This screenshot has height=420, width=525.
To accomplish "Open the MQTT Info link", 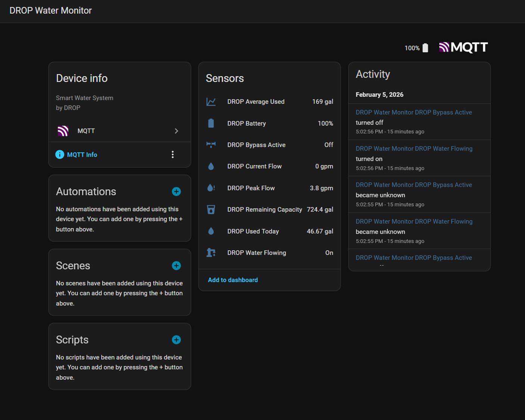I will coord(82,155).
